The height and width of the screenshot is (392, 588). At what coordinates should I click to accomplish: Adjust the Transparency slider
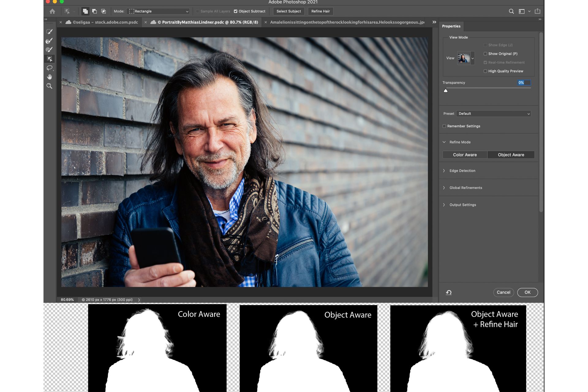[x=446, y=90]
